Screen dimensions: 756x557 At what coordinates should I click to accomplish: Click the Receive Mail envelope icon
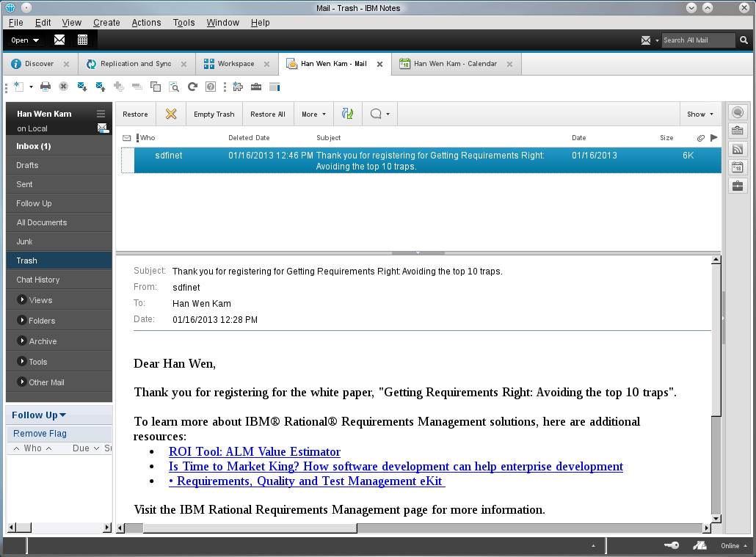(81, 87)
